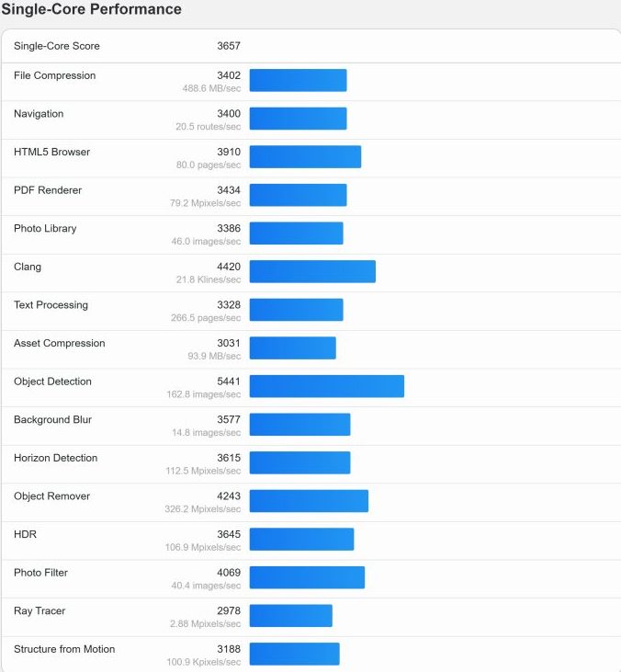Select the File Compression row label
This screenshot has width=621, height=672.
54,75
